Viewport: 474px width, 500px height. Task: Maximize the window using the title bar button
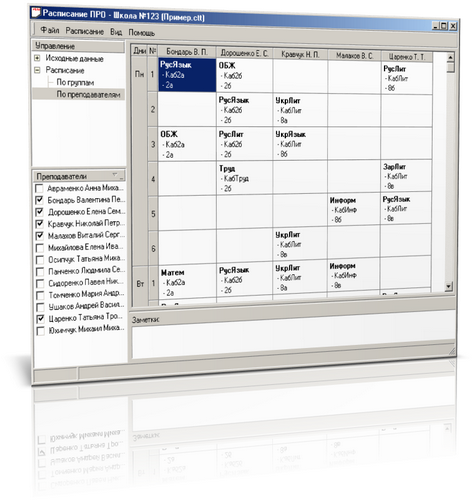(444, 26)
